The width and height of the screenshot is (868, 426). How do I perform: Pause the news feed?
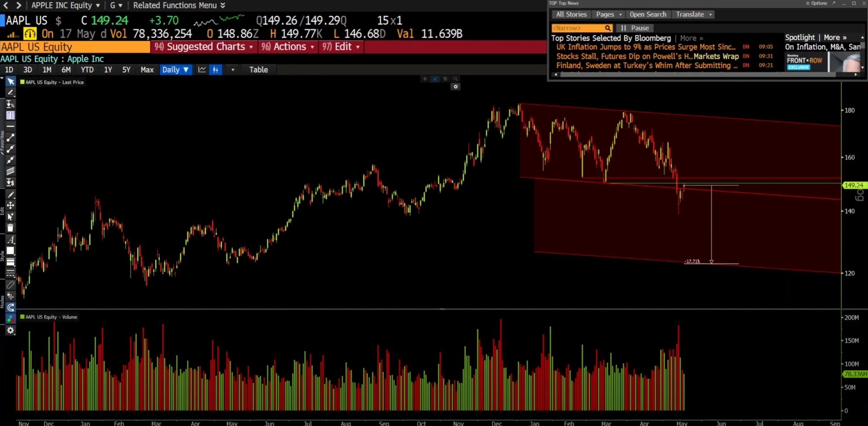pos(635,28)
